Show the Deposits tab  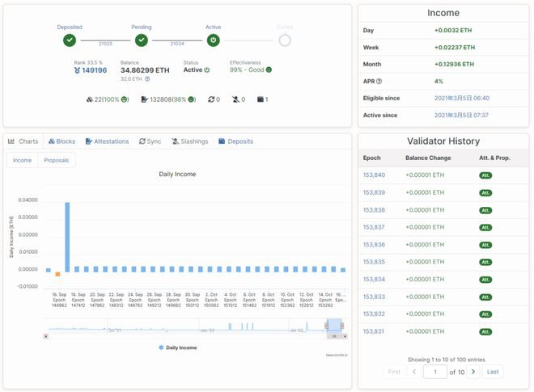click(x=235, y=141)
